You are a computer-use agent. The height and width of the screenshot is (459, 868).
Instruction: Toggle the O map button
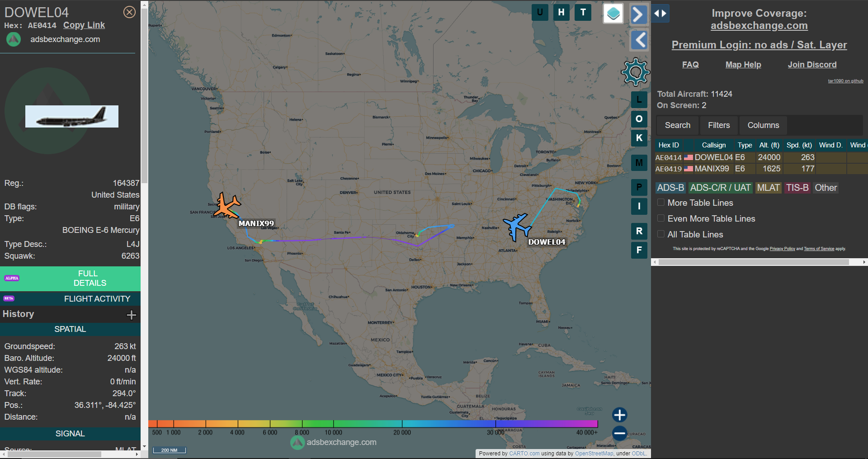coord(639,119)
